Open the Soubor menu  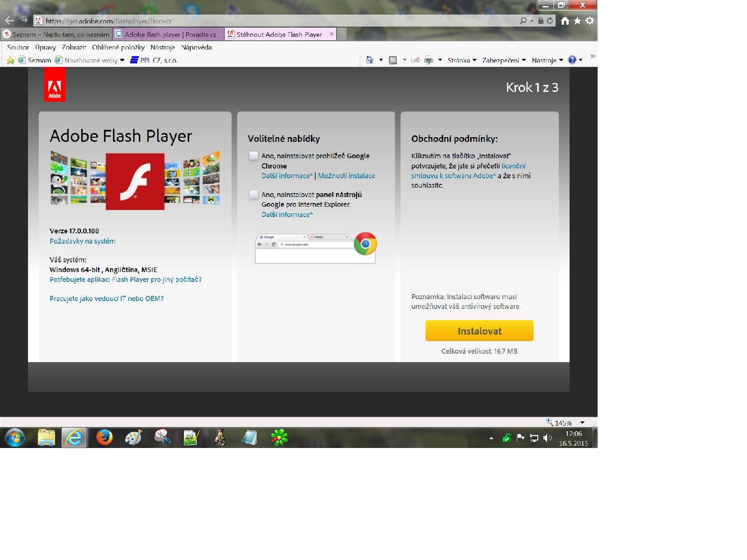pos(18,47)
